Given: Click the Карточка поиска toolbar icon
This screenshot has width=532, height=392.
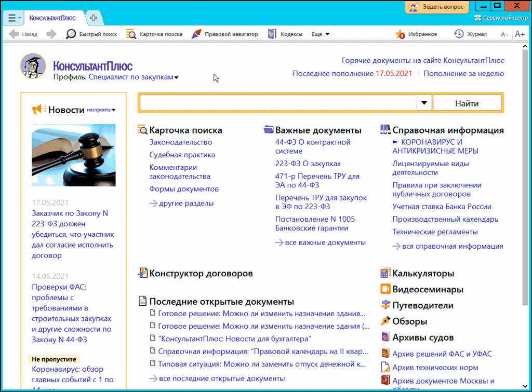Looking at the screenshot, I should coord(131,34).
